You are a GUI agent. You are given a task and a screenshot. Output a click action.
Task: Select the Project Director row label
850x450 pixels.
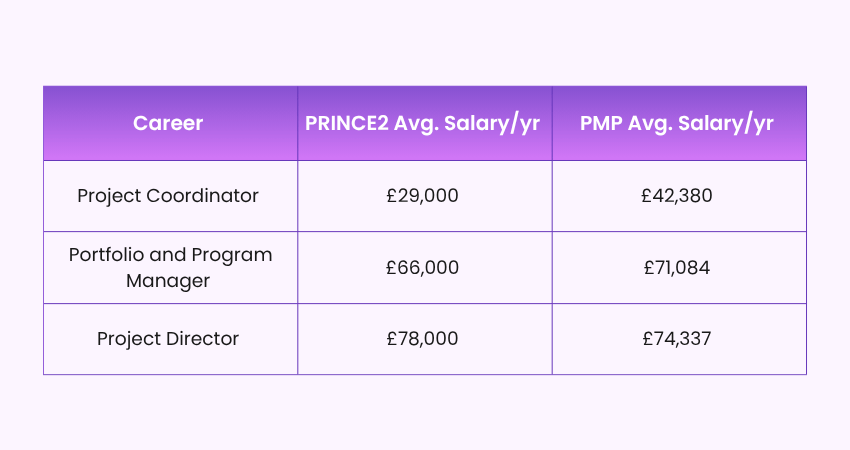[x=168, y=339]
